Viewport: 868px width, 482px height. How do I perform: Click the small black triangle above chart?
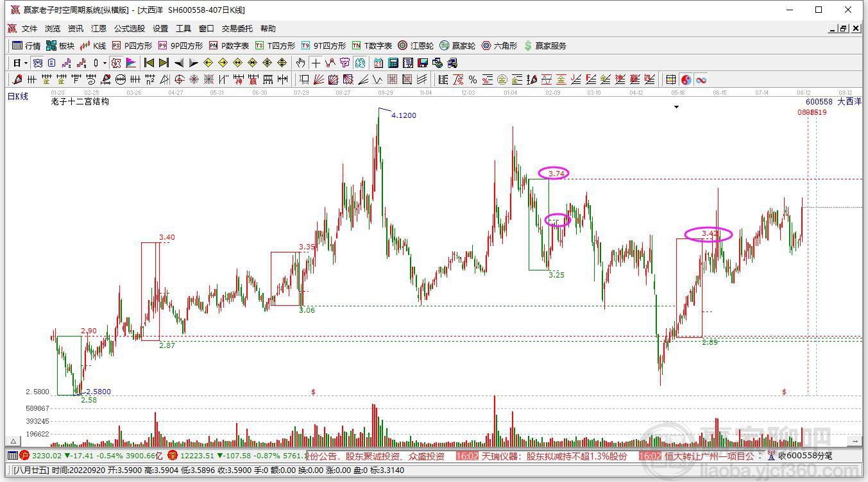[x=676, y=108]
